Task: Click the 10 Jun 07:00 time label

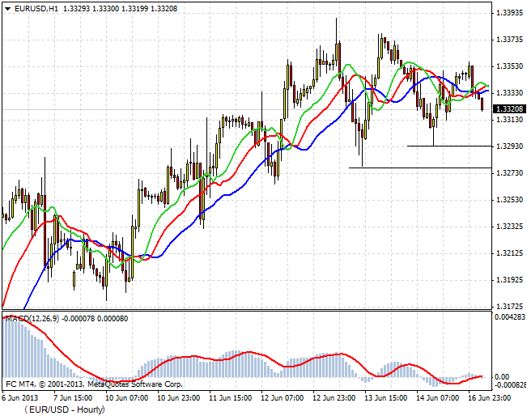Action: coord(127,398)
